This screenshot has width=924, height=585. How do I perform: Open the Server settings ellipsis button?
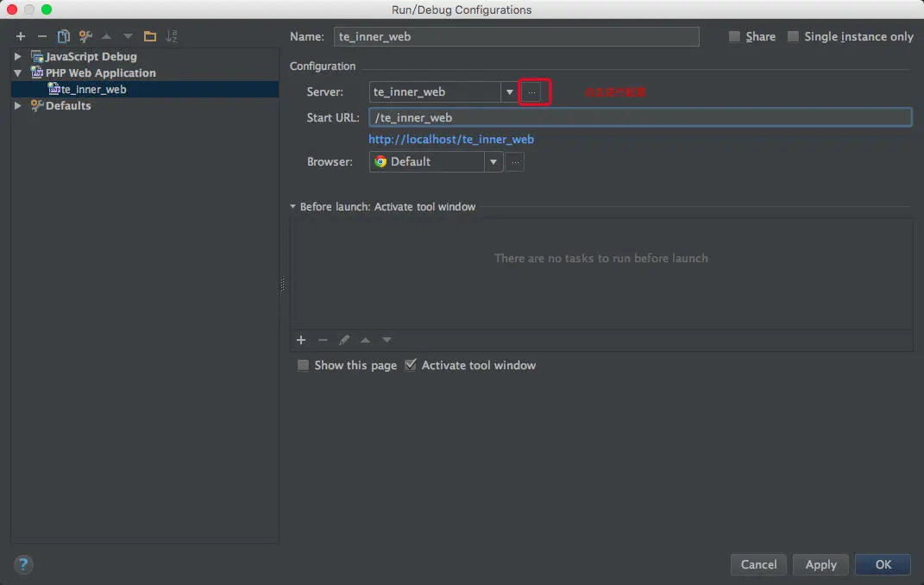pos(531,92)
